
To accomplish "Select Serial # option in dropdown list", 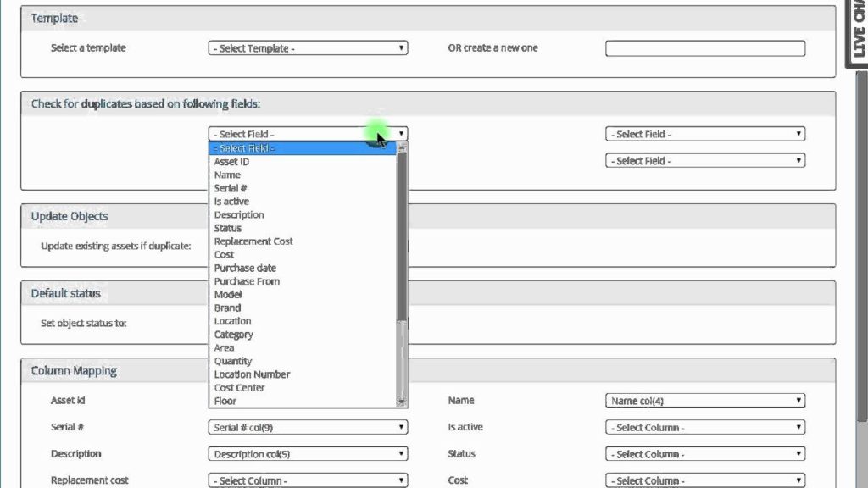I will coord(231,188).
